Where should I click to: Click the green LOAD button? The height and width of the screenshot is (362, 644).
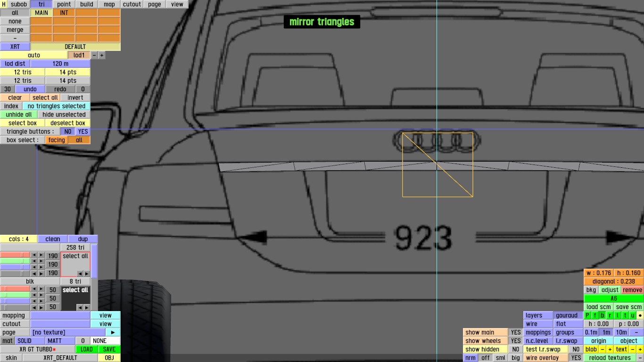coord(87,349)
